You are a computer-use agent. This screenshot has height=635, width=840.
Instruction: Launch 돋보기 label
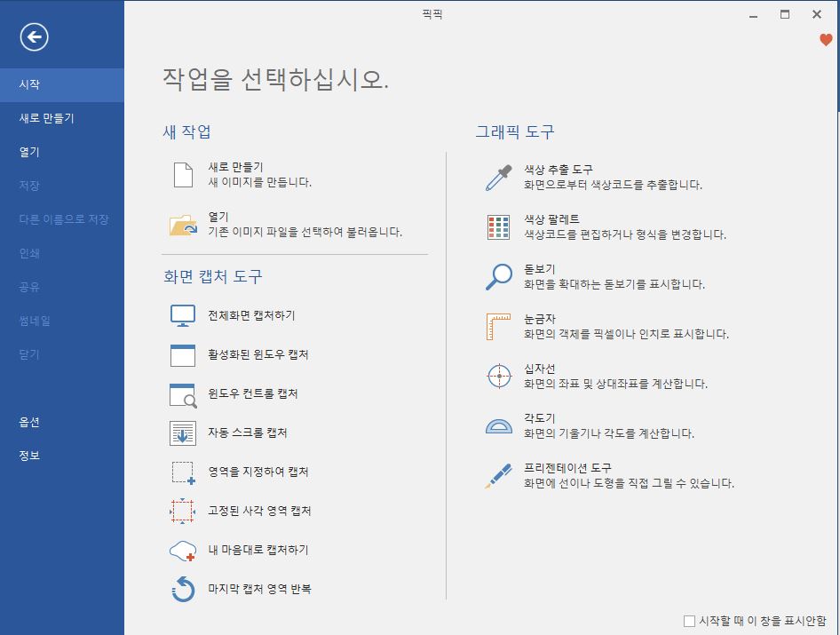[x=540, y=269]
